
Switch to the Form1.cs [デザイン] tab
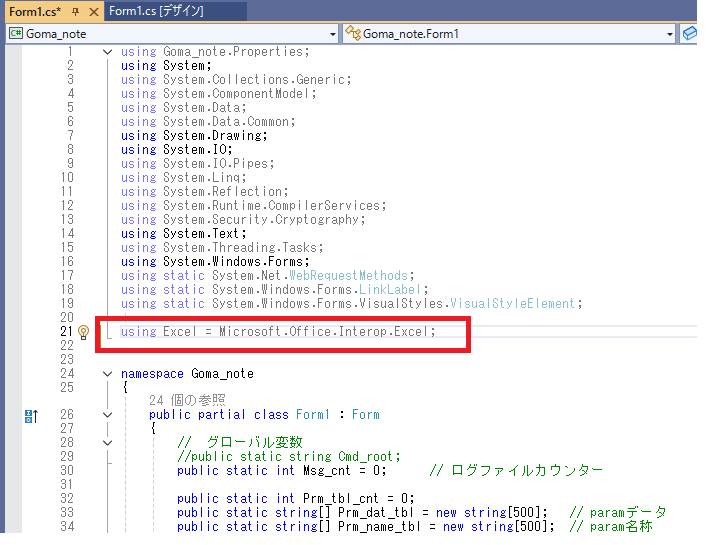click(156, 12)
